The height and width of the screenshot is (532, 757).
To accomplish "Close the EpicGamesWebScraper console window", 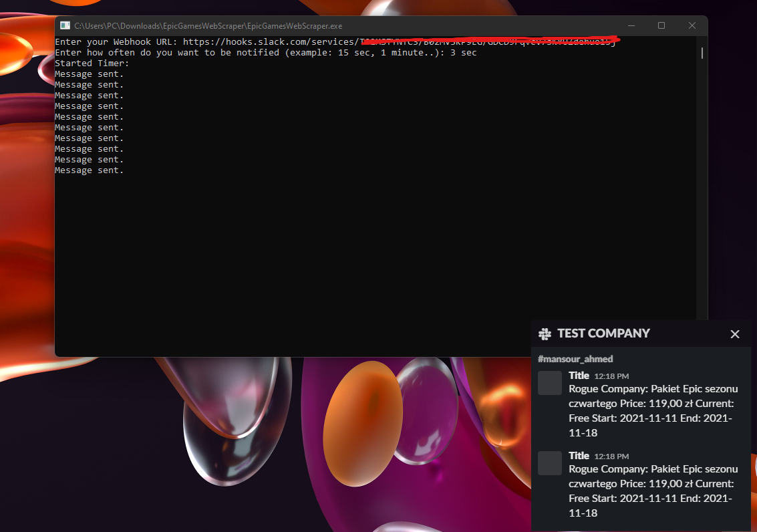I will pyautogui.click(x=692, y=25).
